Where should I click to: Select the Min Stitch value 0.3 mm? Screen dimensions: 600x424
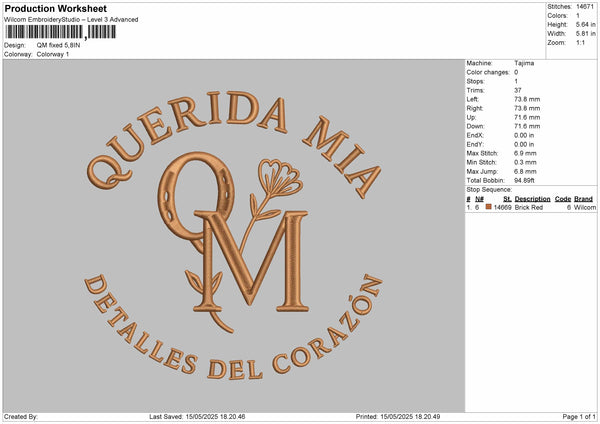(525, 162)
